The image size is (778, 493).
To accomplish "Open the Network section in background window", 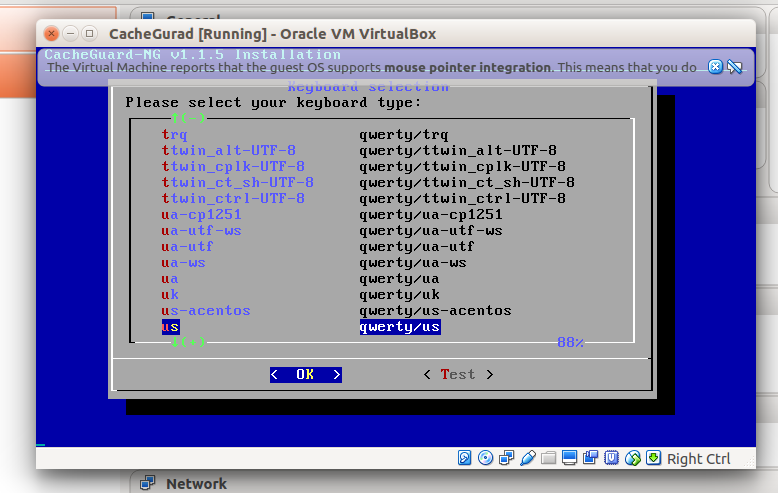I will [196, 484].
